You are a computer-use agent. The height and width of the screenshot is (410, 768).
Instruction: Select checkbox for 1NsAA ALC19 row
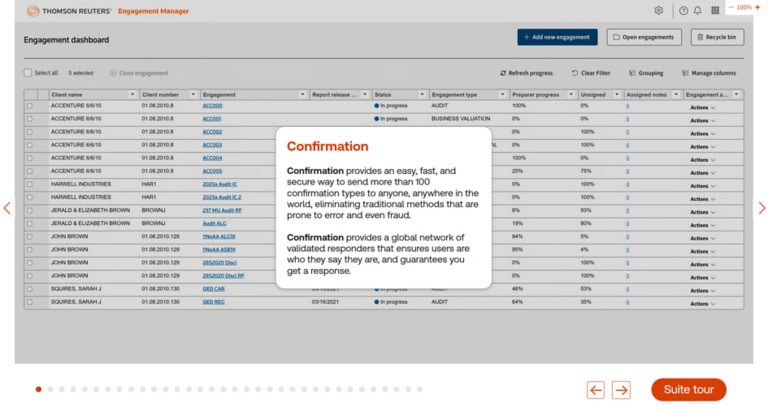pos(30,237)
